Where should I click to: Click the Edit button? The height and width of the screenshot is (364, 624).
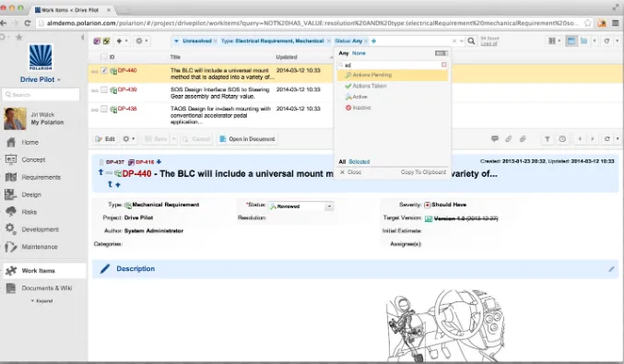click(105, 139)
